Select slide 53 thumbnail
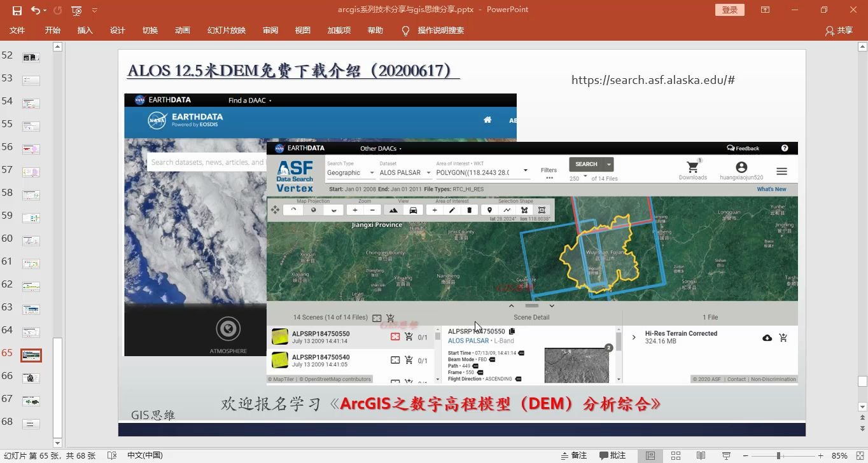Viewport: 868px width, 463px height. [31, 80]
